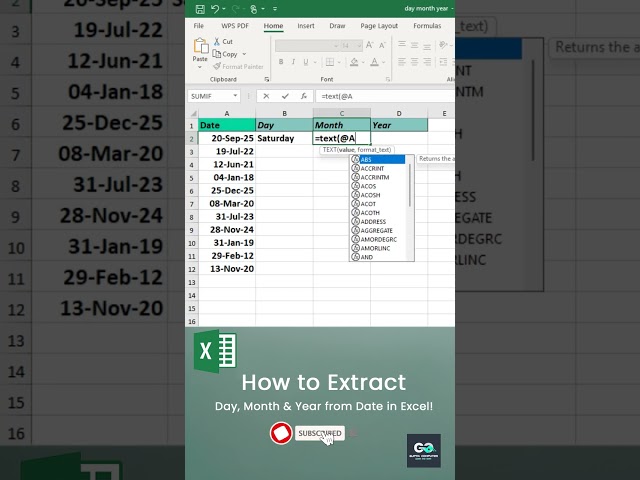Click the Borders icon
640x480 pixels.
point(330,62)
